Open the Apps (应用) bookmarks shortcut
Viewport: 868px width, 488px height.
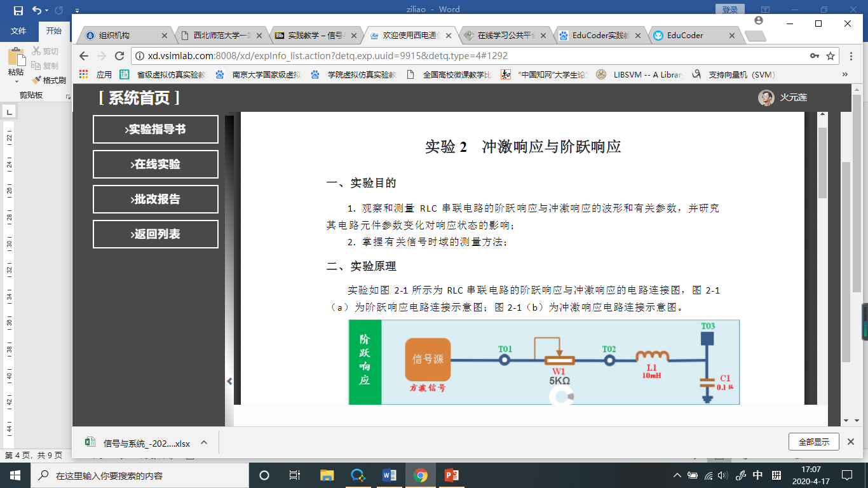click(x=96, y=74)
